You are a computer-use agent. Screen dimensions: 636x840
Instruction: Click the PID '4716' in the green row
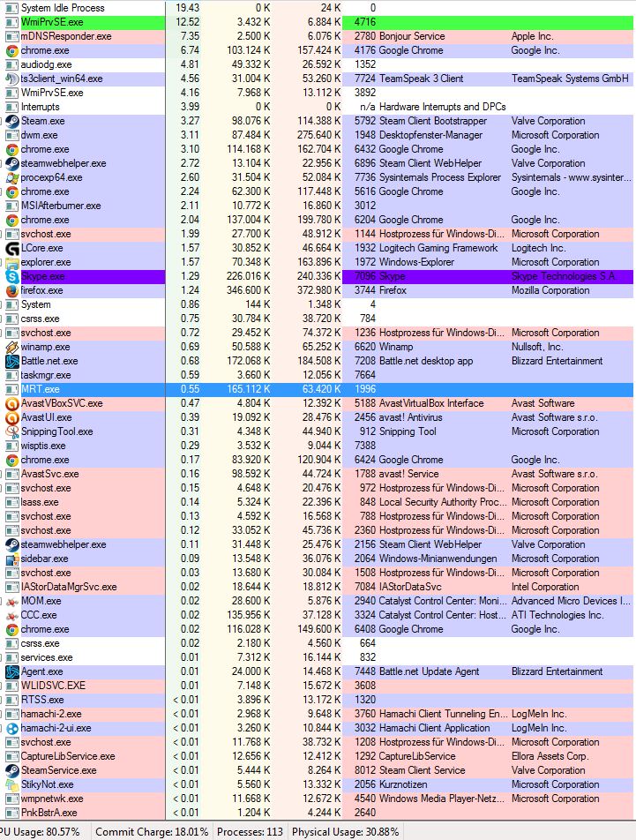tap(365, 22)
